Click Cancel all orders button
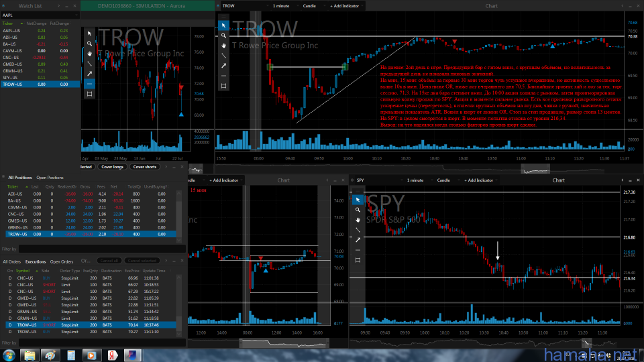644x362 pixels. (x=109, y=261)
